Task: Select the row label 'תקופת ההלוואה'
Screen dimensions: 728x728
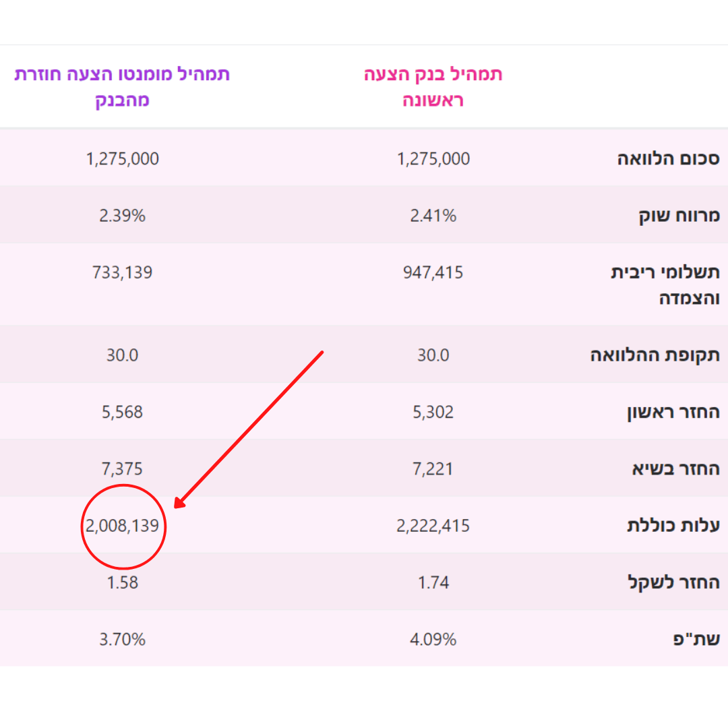Action: (655, 355)
